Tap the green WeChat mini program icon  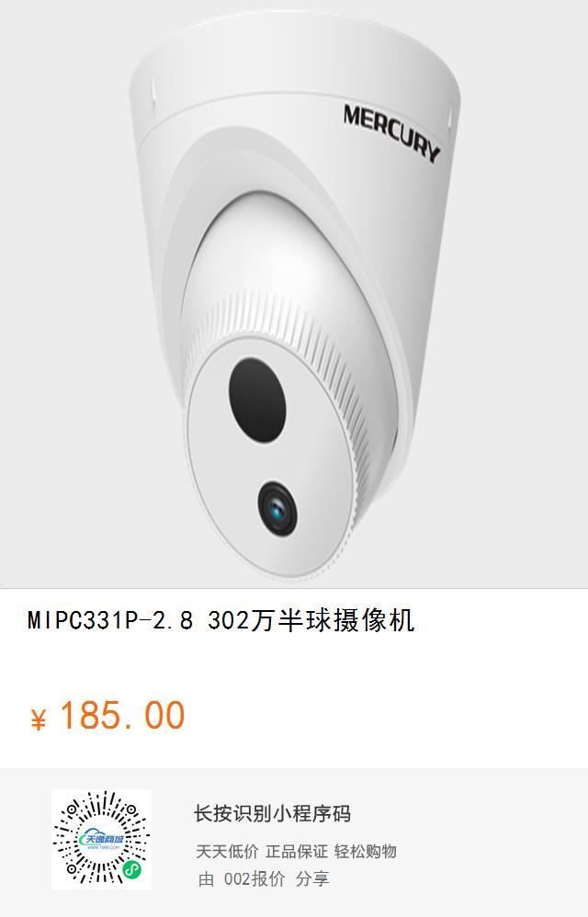131,871
